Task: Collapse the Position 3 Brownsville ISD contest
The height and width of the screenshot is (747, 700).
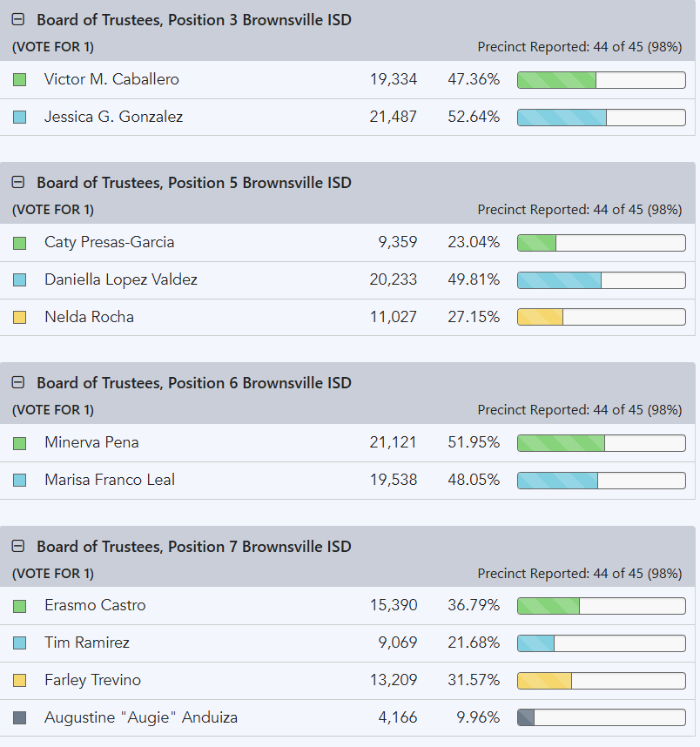Action: pos(18,19)
